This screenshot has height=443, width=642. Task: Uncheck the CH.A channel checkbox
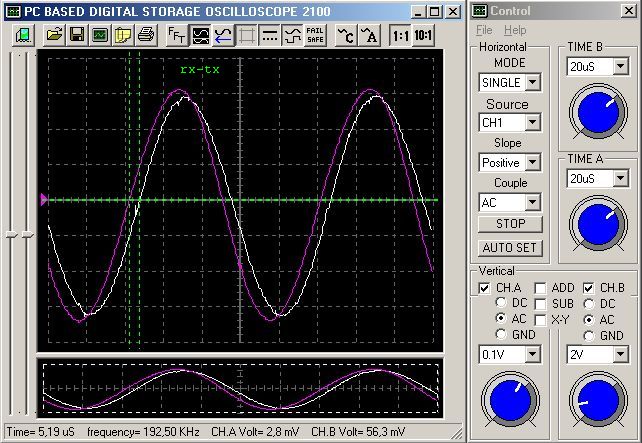pyautogui.click(x=484, y=288)
